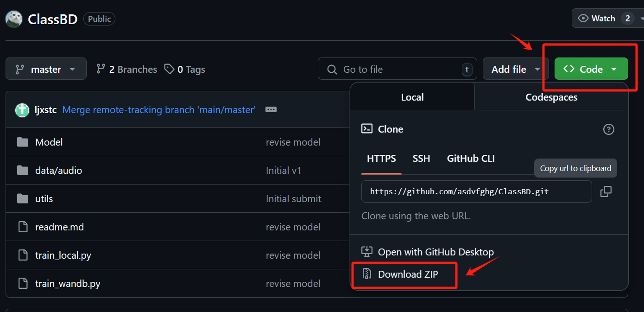Viewport: 644px width, 312px height.
Task: Switch to the Local tab
Action: [x=412, y=97]
